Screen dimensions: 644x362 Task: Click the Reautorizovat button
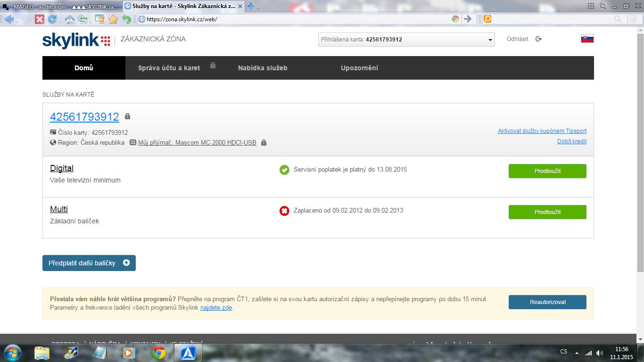point(547,302)
